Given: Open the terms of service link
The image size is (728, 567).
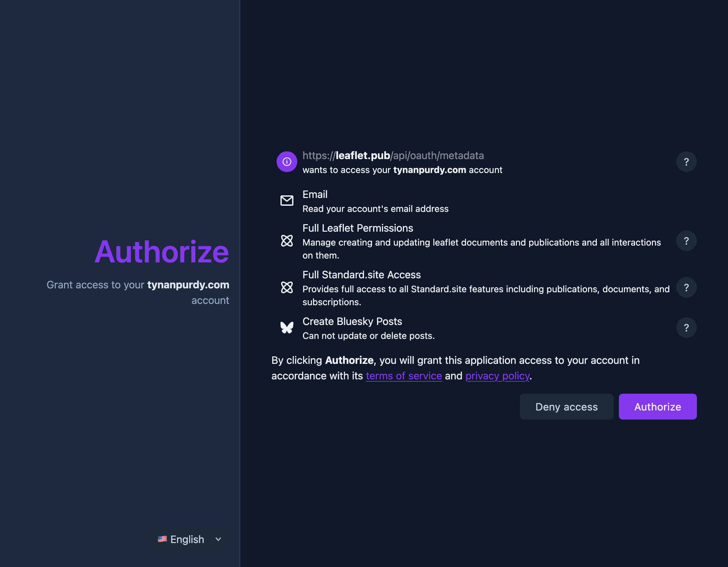Looking at the screenshot, I should point(404,376).
